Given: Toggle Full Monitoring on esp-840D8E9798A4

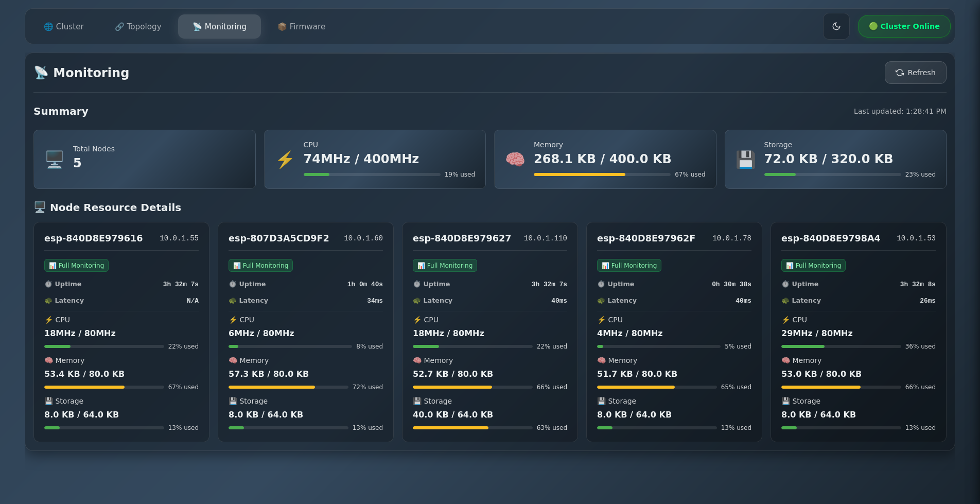Looking at the screenshot, I should 813,265.
